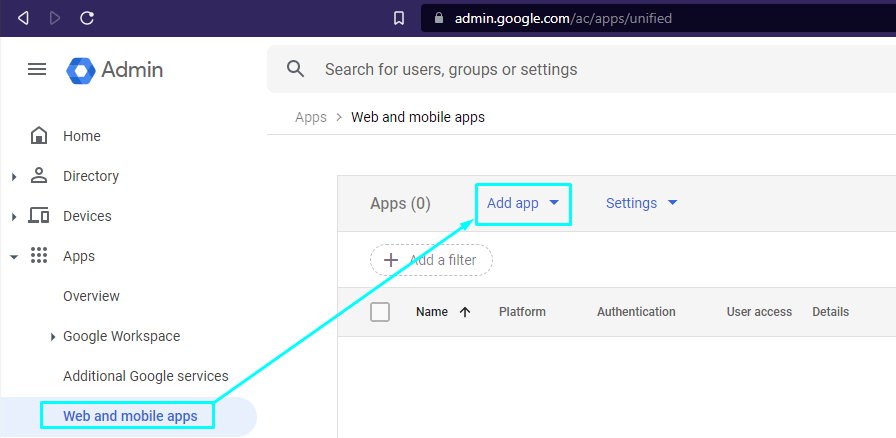The width and height of the screenshot is (896, 438).
Task: Click the Google Admin logo
Action: pyautogui.click(x=81, y=70)
